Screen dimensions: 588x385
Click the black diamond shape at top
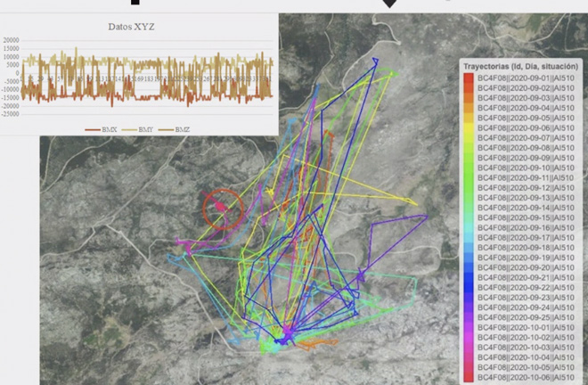pos(389,4)
